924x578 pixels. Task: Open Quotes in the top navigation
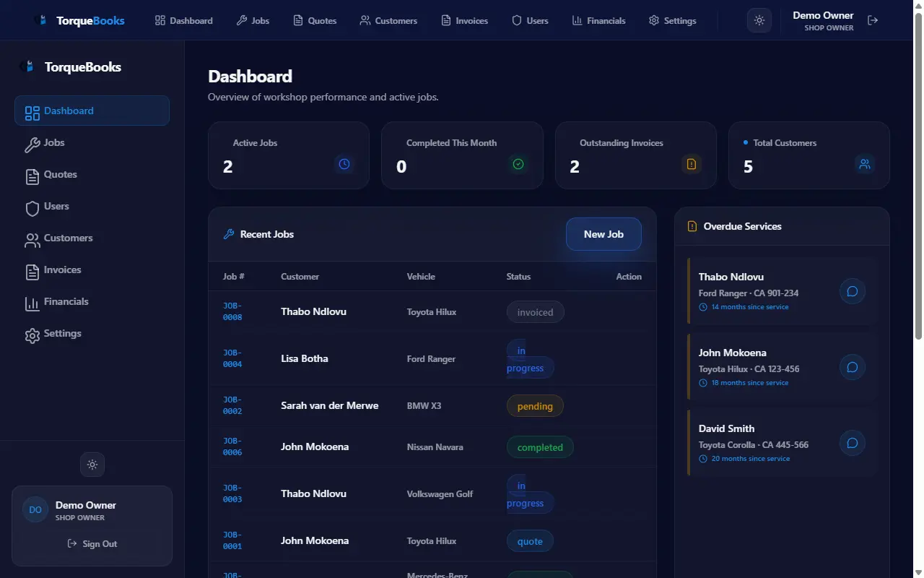[x=315, y=20]
